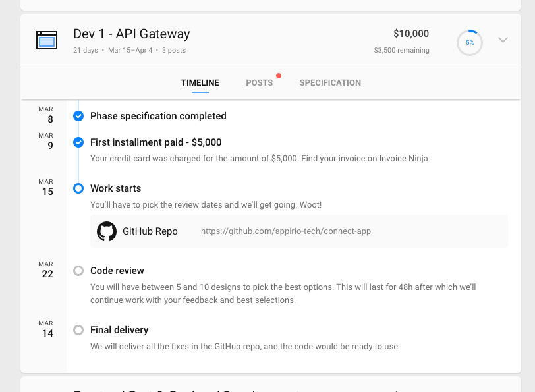This screenshot has width=535, height=392.
Task: Click the Phase specification completed heading
Action: click(x=158, y=116)
